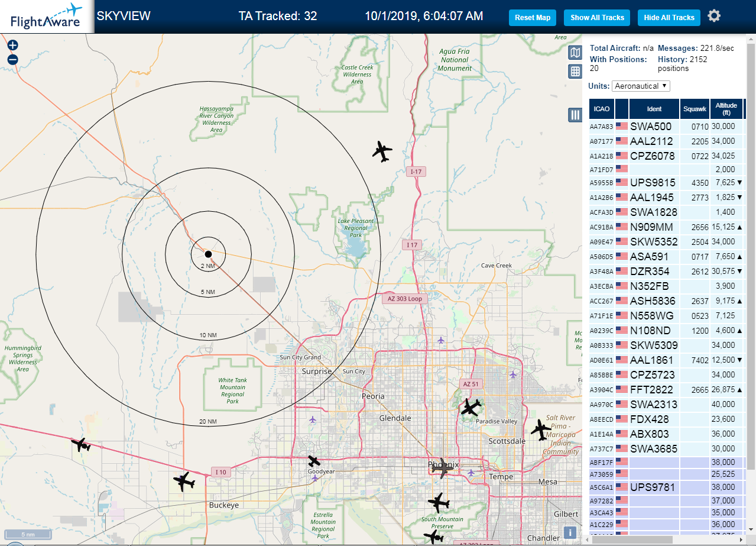The width and height of the screenshot is (756, 546).
Task: Select the N108ND aircraft row
Action: coord(666,331)
